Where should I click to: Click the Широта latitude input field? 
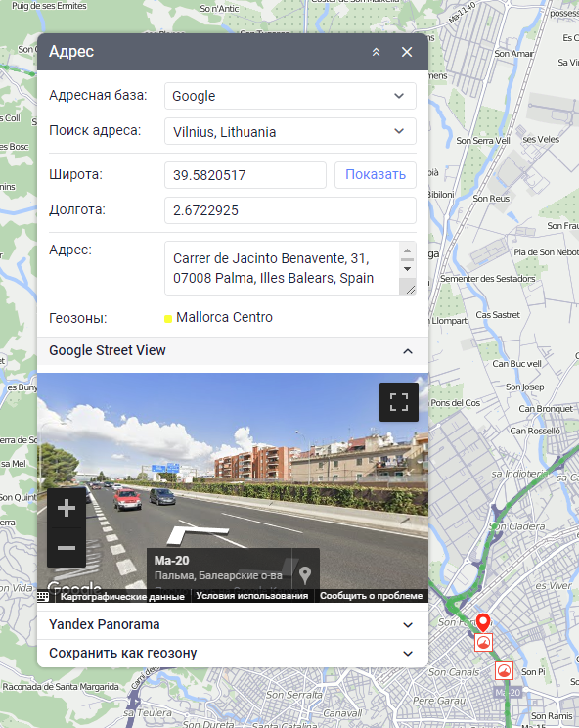(245, 175)
